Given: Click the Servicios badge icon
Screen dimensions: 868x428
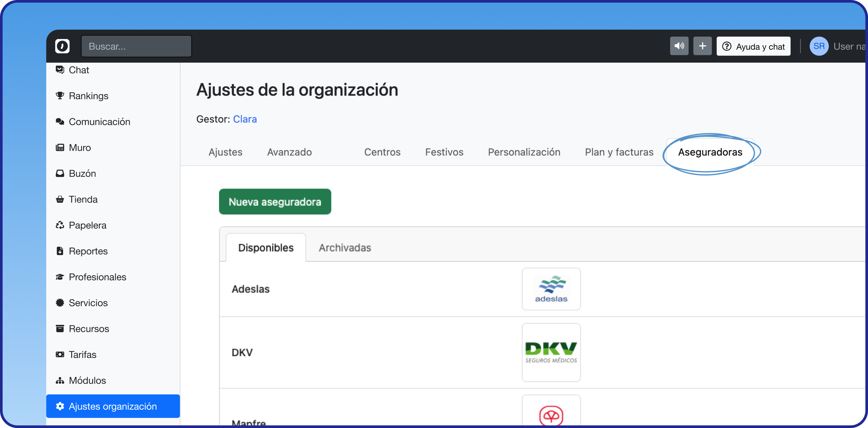Looking at the screenshot, I should click(x=60, y=303).
